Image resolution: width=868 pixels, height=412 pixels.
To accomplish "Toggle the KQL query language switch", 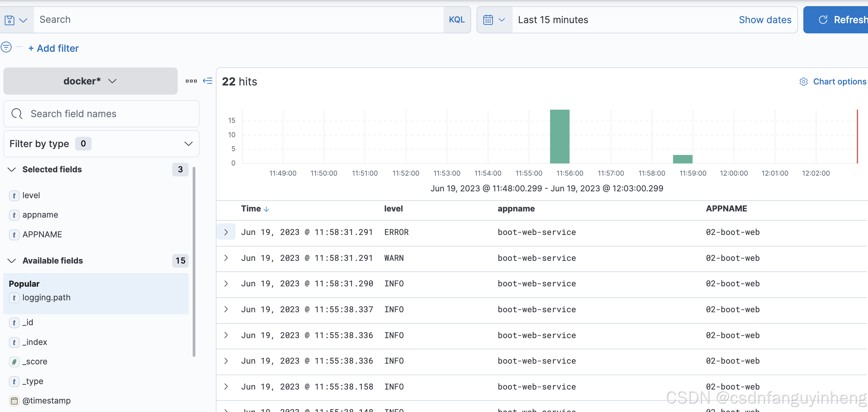I will pos(456,20).
